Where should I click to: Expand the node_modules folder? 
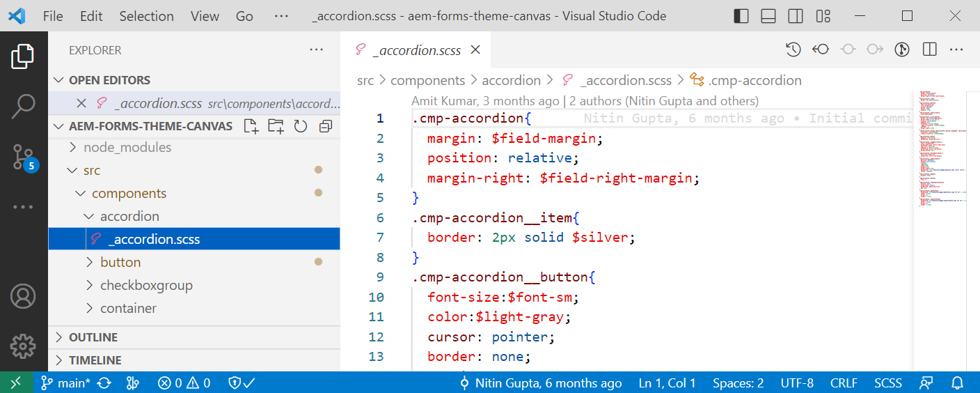(x=127, y=148)
